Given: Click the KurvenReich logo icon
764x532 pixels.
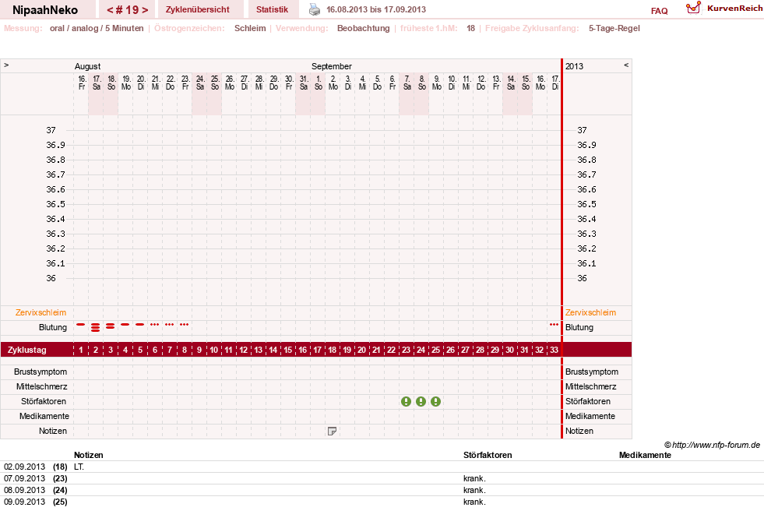Looking at the screenshot, I should point(693,8).
